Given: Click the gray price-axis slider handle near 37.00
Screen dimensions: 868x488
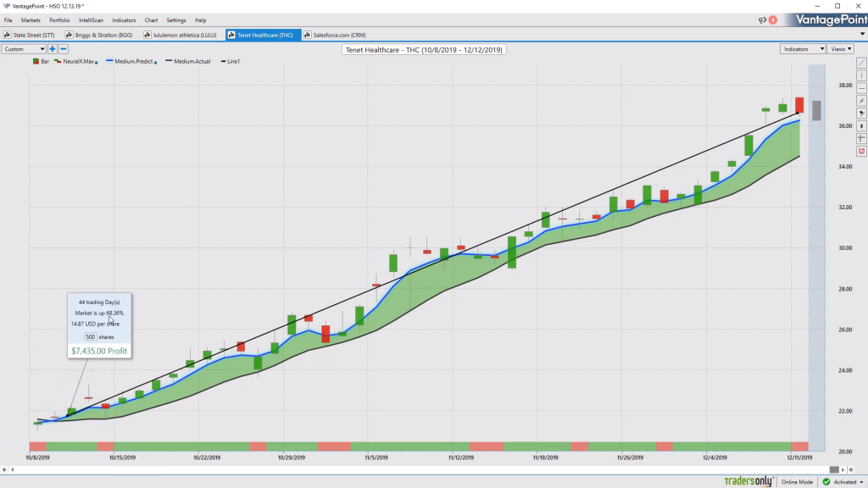Looking at the screenshot, I should (x=816, y=110).
